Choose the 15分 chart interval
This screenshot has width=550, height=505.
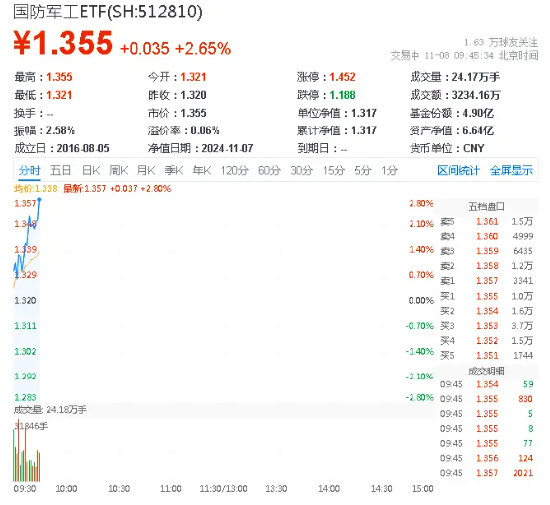tap(334, 170)
